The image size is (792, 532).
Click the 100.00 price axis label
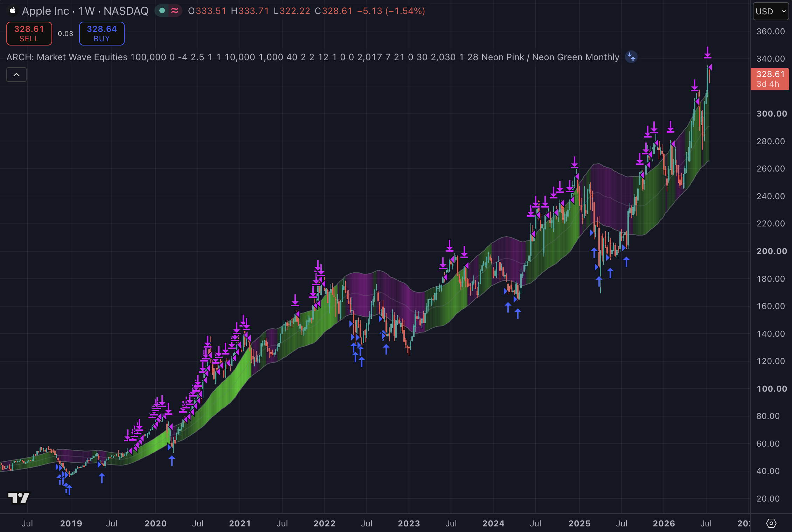tap(772, 389)
